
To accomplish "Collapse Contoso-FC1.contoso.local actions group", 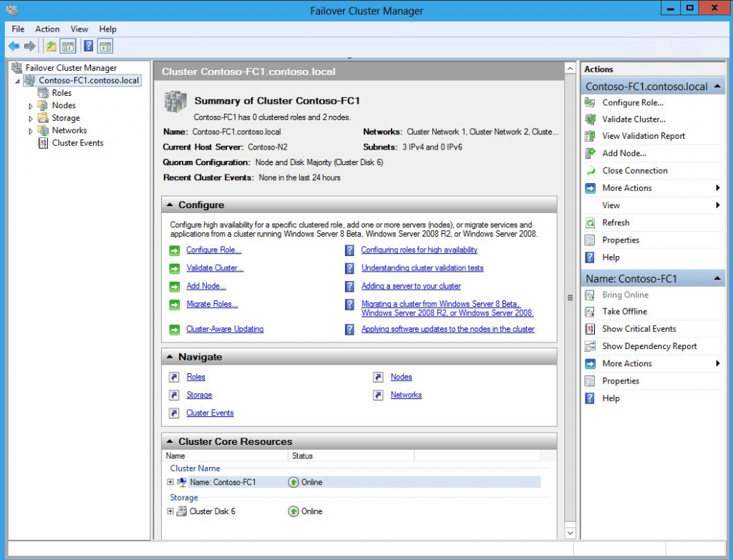I will [x=717, y=87].
